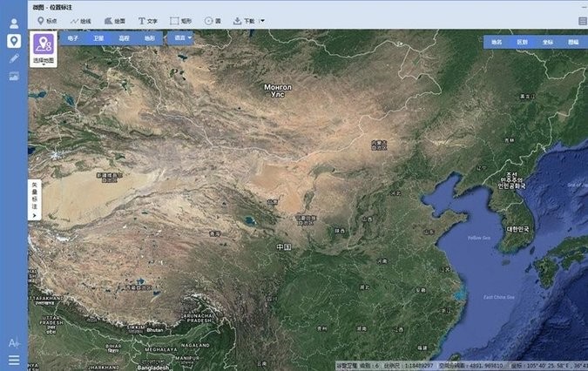The width and height of the screenshot is (588, 371).
Task: Select the 矩形 rectangle tool
Action: 180,20
